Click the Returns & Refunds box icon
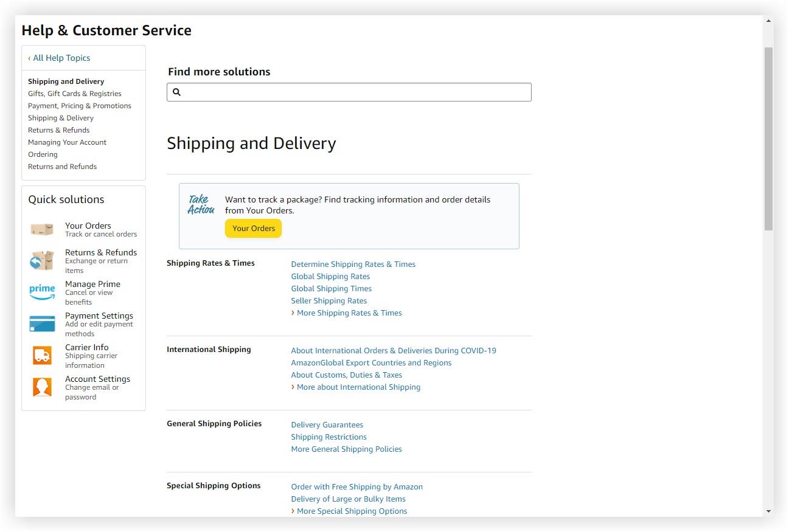This screenshot has width=789, height=532. click(42, 261)
